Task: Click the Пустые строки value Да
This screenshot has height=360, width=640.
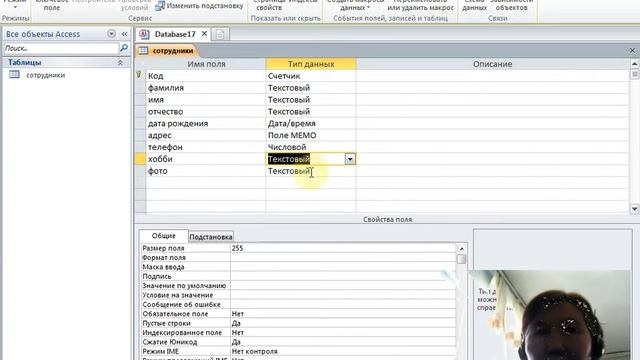Action: coord(343,323)
